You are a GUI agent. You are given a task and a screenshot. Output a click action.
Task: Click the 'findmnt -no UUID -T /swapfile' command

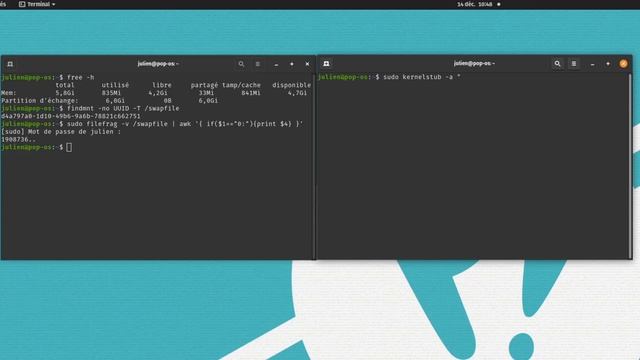pyautogui.click(x=123, y=108)
